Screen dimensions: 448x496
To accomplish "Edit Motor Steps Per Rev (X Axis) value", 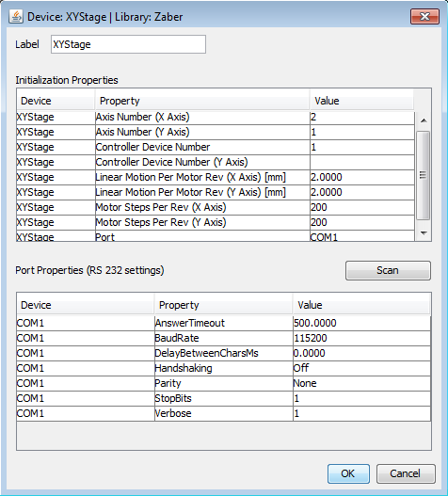I will (362, 207).
